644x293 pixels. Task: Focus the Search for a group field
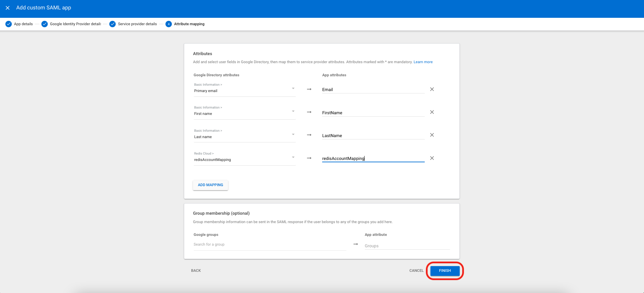click(x=269, y=245)
